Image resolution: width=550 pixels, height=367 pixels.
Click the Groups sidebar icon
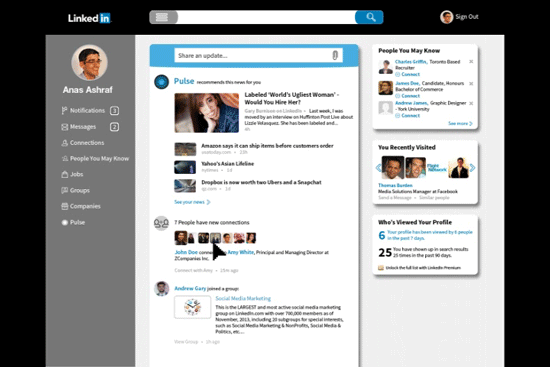coord(65,191)
